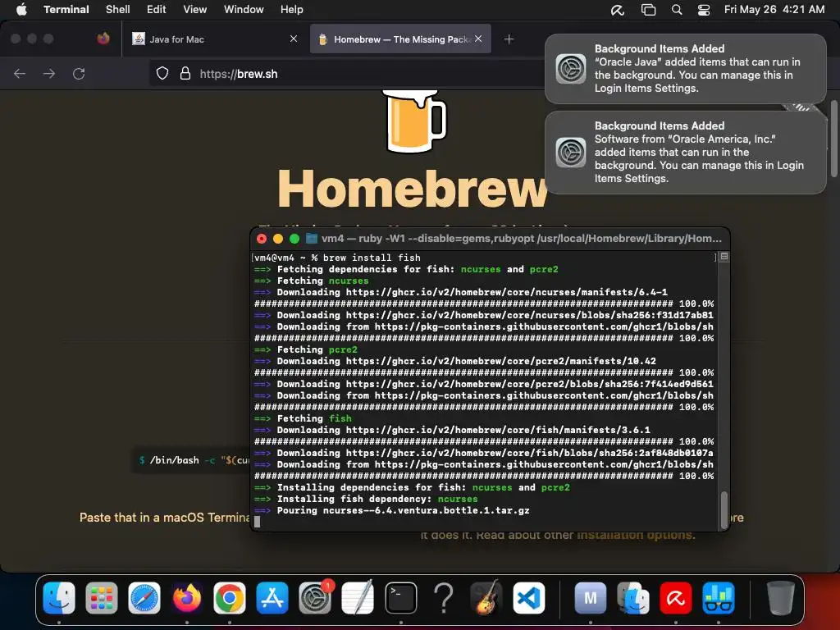Open the Help menu
This screenshot has height=630, width=840.
291,10
